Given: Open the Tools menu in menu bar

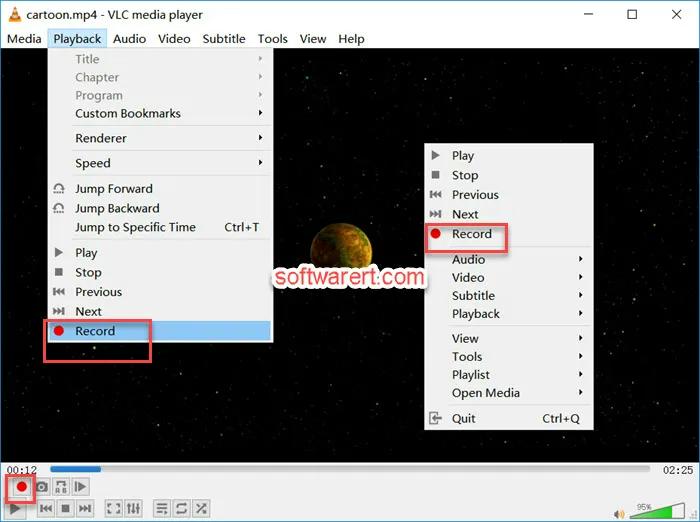Looking at the screenshot, I should (272, 39).
